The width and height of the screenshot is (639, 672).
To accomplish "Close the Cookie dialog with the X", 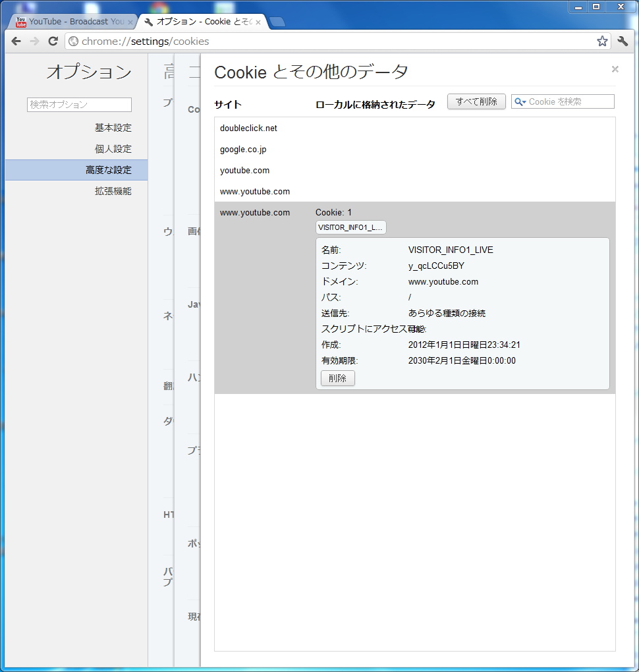I will [x=615, y=69].
